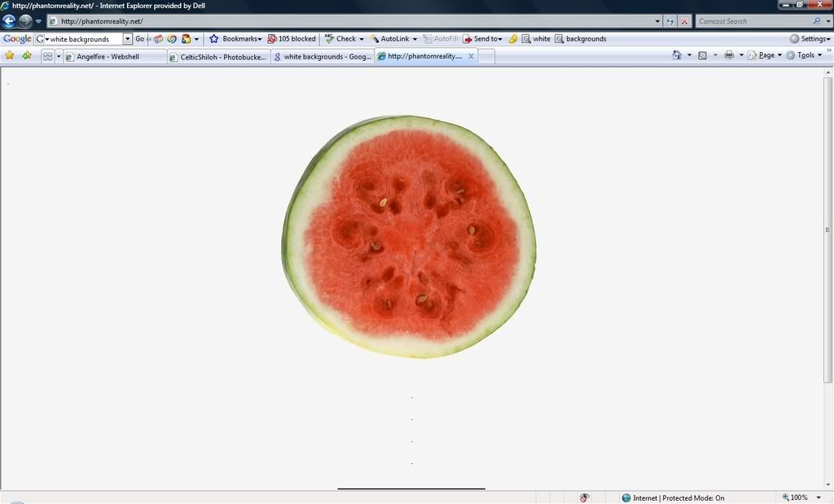
Task: Click the Add to Favorites star-plus icon
Action: tap(27, 55)
